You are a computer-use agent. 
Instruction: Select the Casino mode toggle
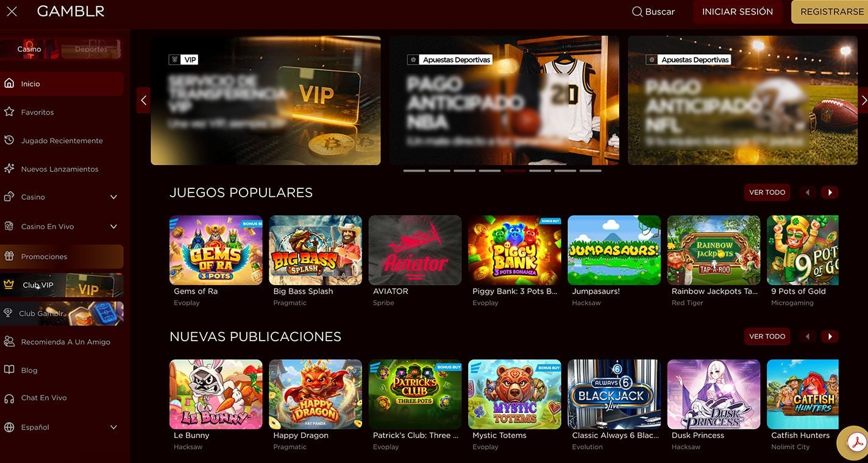coord(29,49)
